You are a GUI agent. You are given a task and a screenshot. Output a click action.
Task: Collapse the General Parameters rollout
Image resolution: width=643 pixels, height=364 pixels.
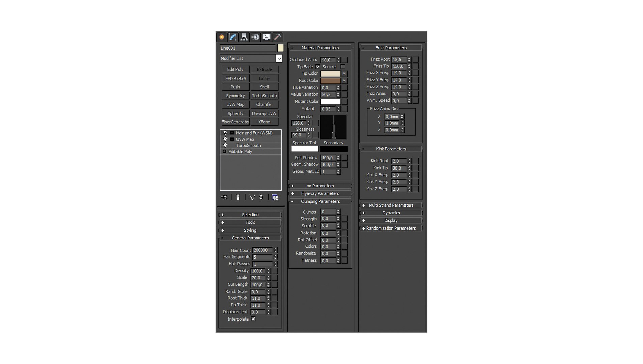[250, 238]
